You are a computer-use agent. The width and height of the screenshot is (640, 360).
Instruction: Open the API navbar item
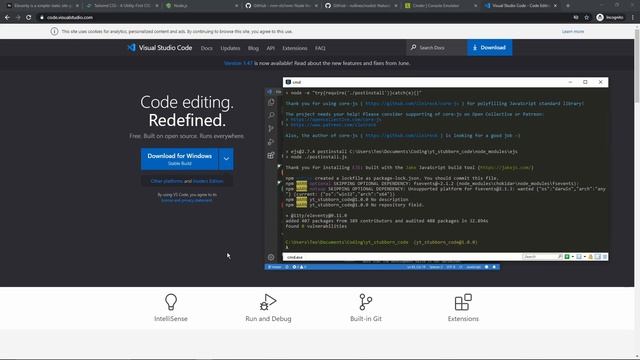click(270, 48)
